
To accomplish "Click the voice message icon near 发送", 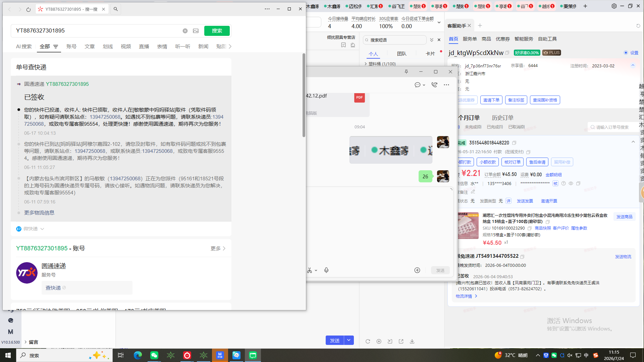I will [x=417, y=270].
